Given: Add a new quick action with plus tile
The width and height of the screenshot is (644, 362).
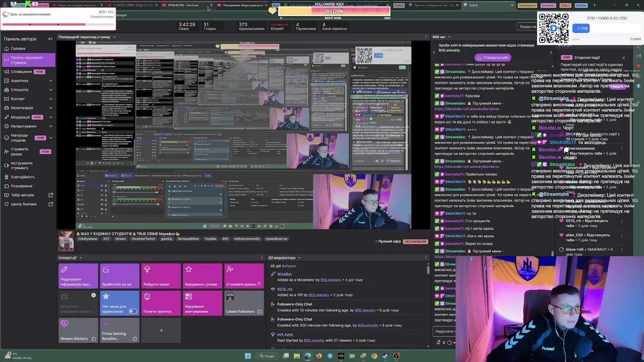Looking at the screenshot, I should (x=161, y=330).
